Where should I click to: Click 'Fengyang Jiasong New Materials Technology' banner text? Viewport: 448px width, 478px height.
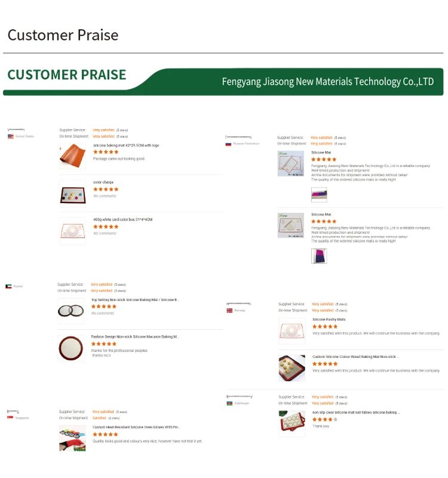coord(327,82)
